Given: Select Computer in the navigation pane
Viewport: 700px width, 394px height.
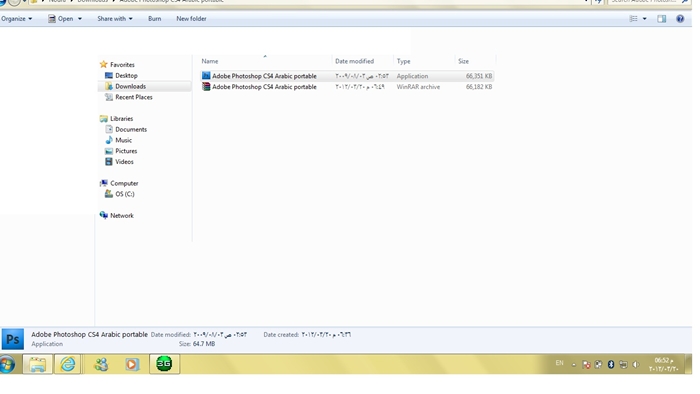Looking at the screenshot, I should 124,183.
